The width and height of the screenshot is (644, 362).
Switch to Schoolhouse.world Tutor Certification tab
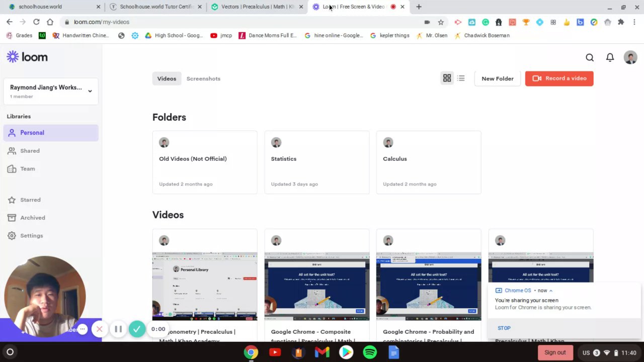tap(156, 7)
